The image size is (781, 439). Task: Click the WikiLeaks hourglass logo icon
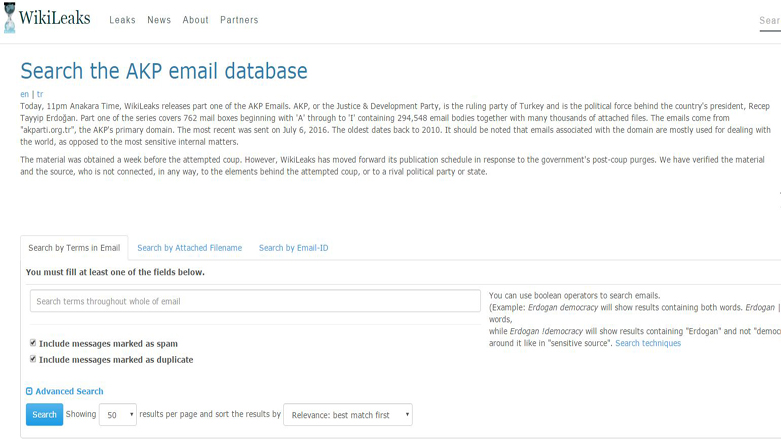(x=9, y=18)
